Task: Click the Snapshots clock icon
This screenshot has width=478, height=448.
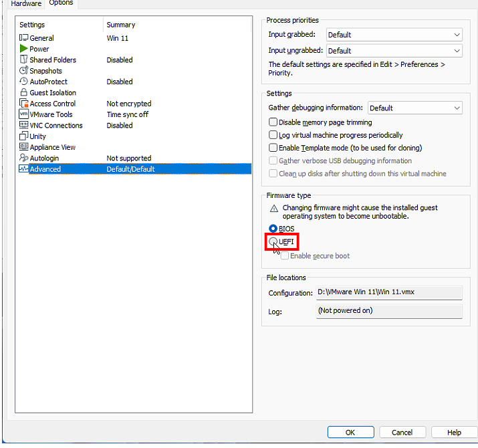Action: click(x=23, y=70)
